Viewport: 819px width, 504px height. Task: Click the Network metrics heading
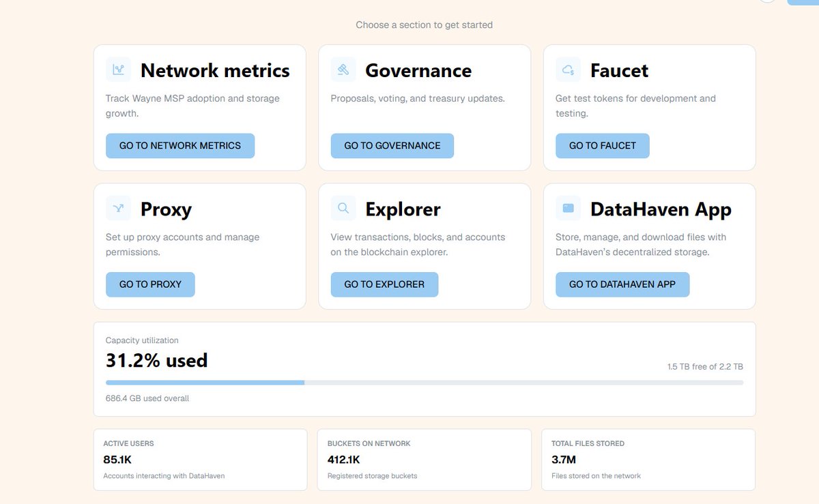pyautogui.click(x=215, y=70)
